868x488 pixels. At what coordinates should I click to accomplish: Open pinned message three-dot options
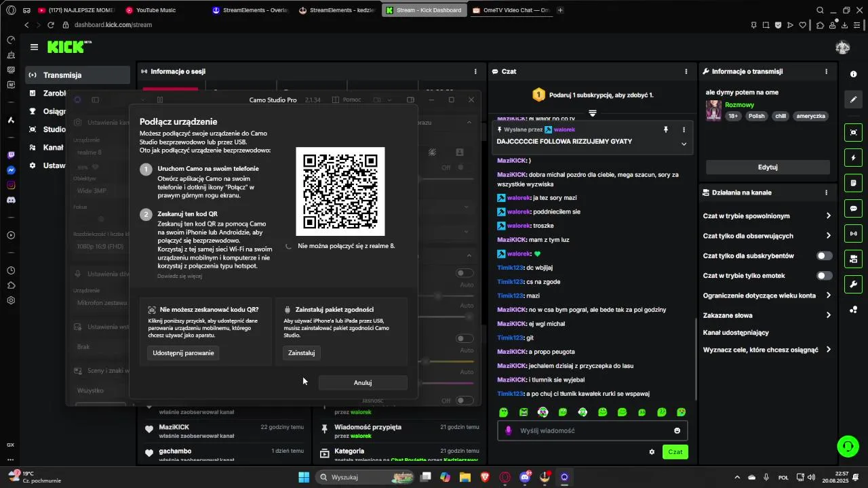pos(684,129)
